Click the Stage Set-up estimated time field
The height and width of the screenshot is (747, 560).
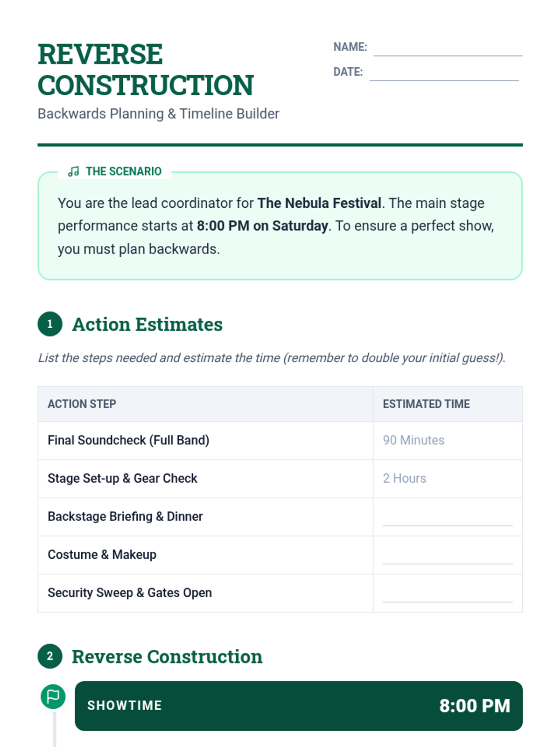point(447,479)
